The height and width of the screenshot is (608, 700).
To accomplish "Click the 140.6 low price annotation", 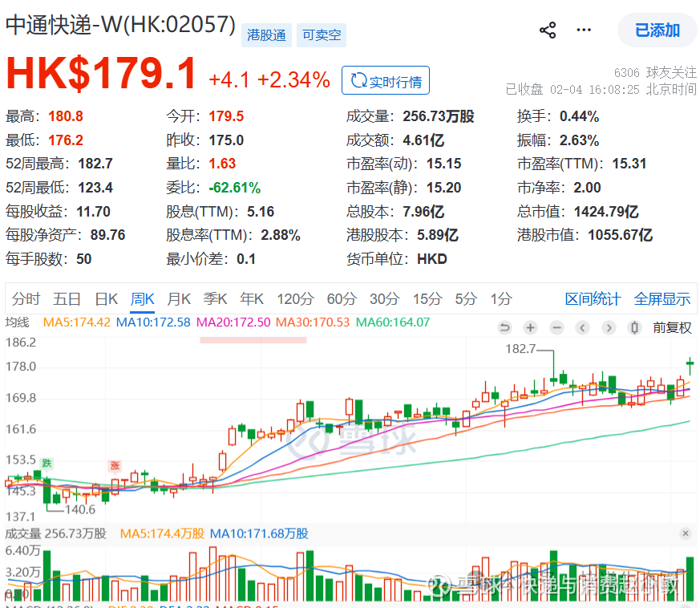I will (80, 509).
